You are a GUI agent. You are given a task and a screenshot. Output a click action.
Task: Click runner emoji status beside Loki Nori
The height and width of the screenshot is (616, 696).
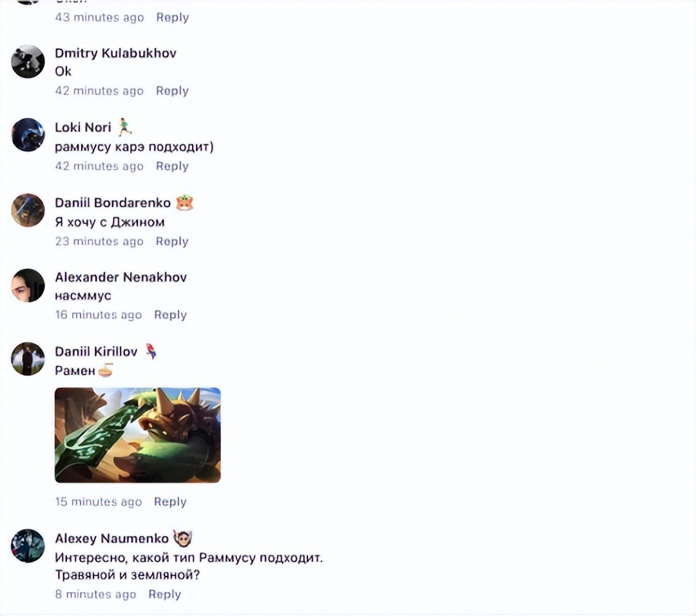pos(125,127)
